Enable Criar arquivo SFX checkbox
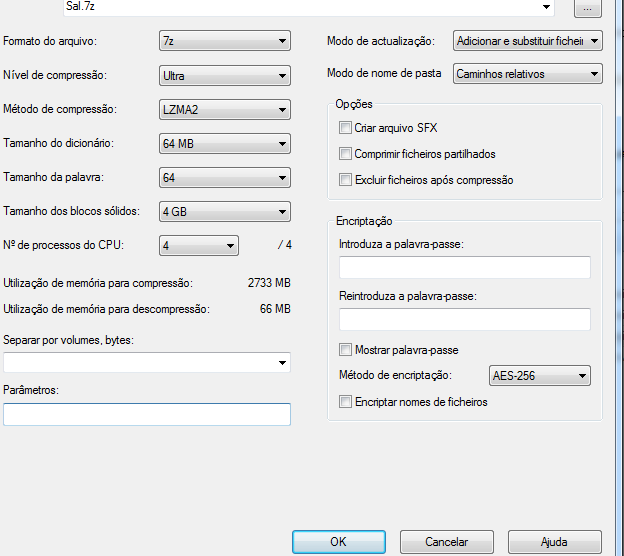 346,128
